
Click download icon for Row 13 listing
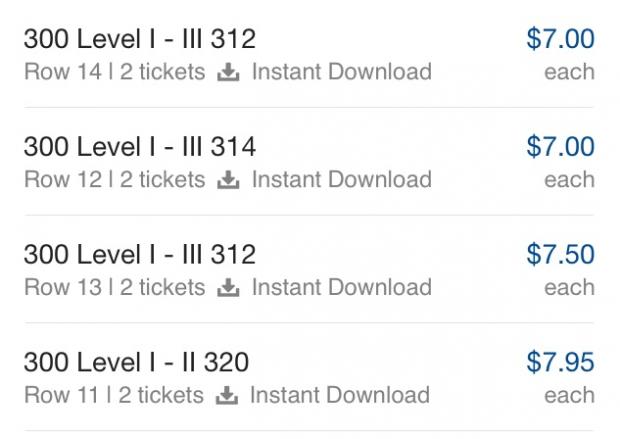(229, 288)
